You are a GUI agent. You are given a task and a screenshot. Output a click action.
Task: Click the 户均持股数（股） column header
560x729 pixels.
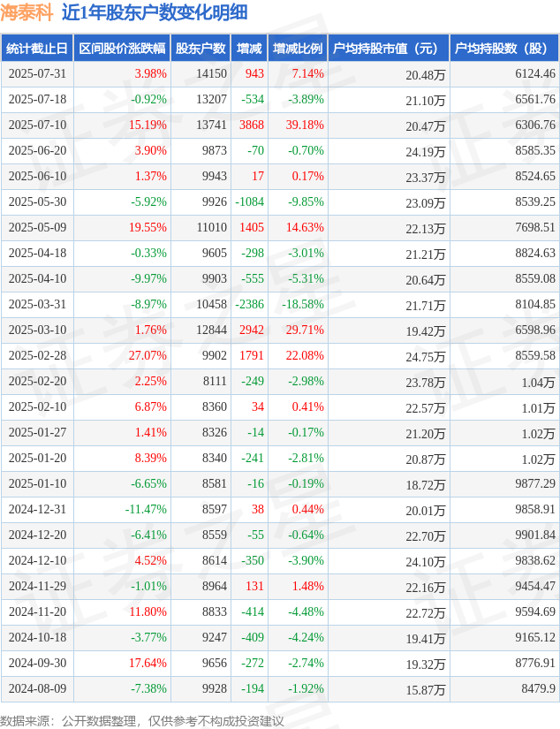(x=504, y=49)
